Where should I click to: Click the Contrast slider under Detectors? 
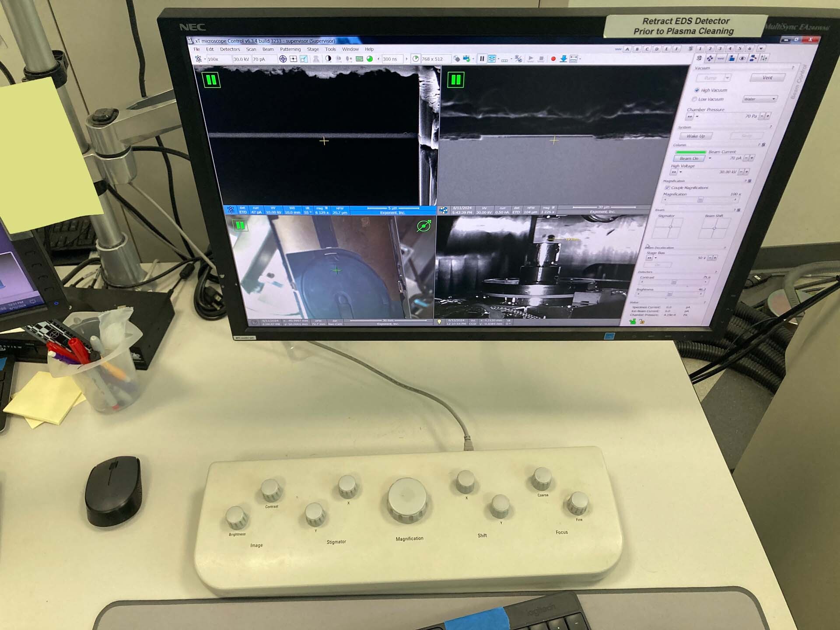[673, 282]
